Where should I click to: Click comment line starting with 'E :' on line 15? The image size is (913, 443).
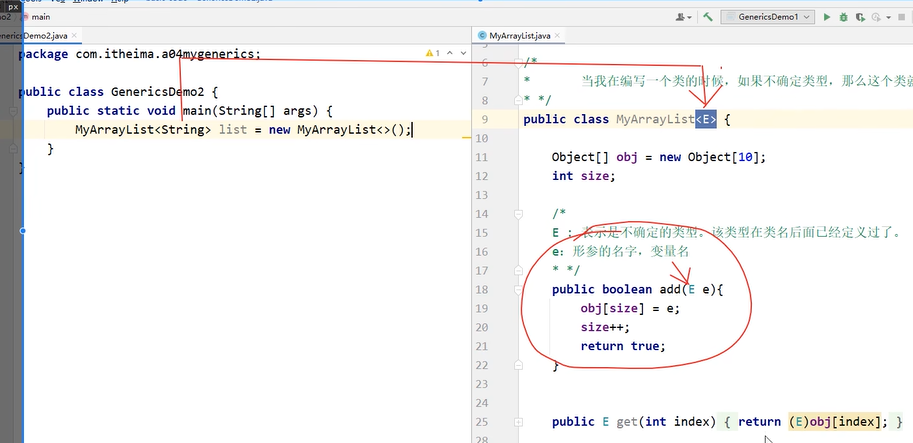(726, 233)
